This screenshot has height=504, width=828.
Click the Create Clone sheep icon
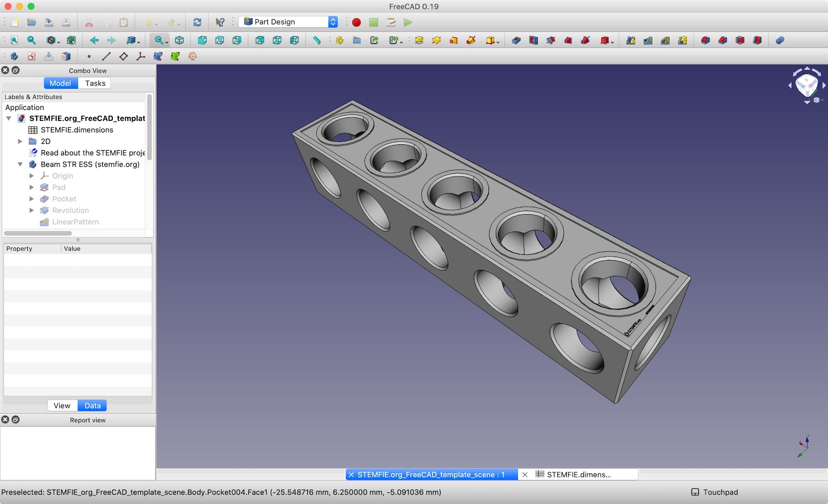click(192, 56)
